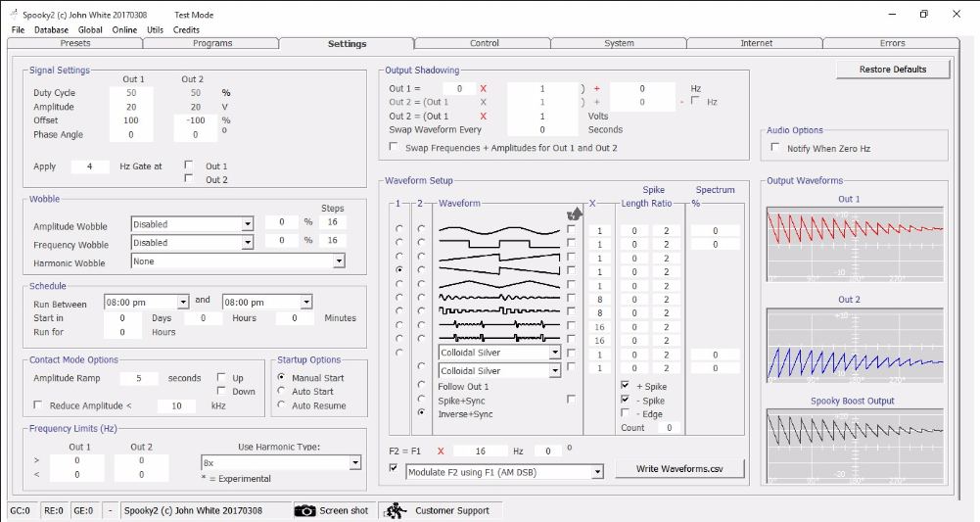Expand the Amplitude Wobble dropdown
This screenshot has height=522, width=980.
(248, 224)
